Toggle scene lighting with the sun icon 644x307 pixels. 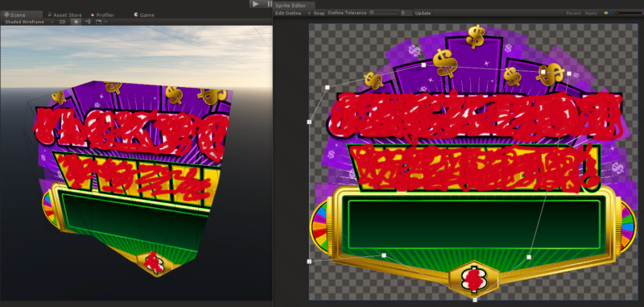pyautogui.click(x=76, y=22)
